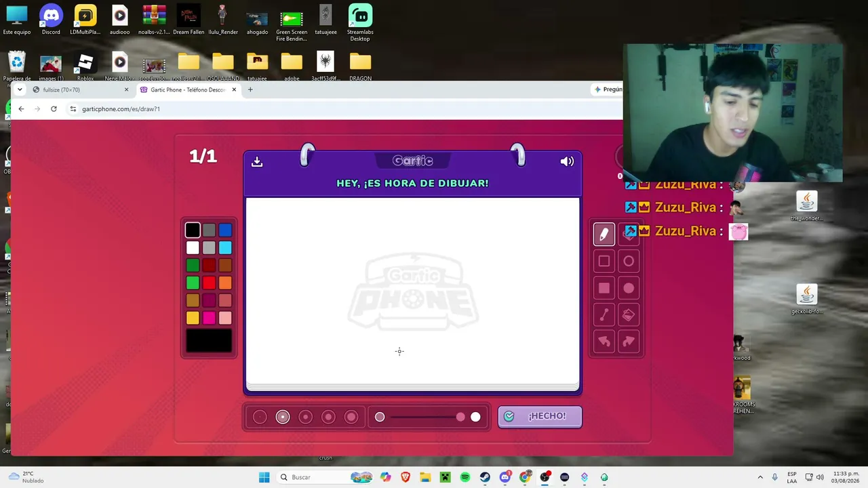
Task: Close the Gartic Phone tab
Action: 234,89
